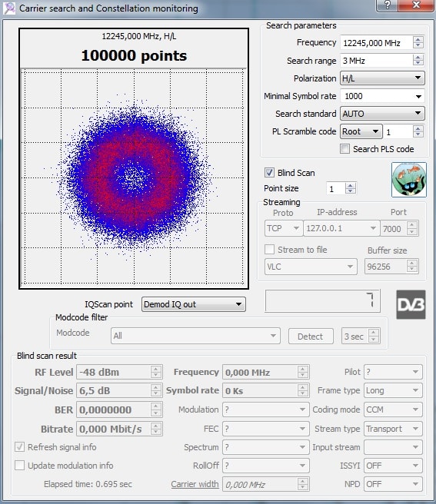Open the Minimal Symbol rate dropdown
Image resolution: width=436 pixels, height=504 pixels.
(x=382, y=96)
